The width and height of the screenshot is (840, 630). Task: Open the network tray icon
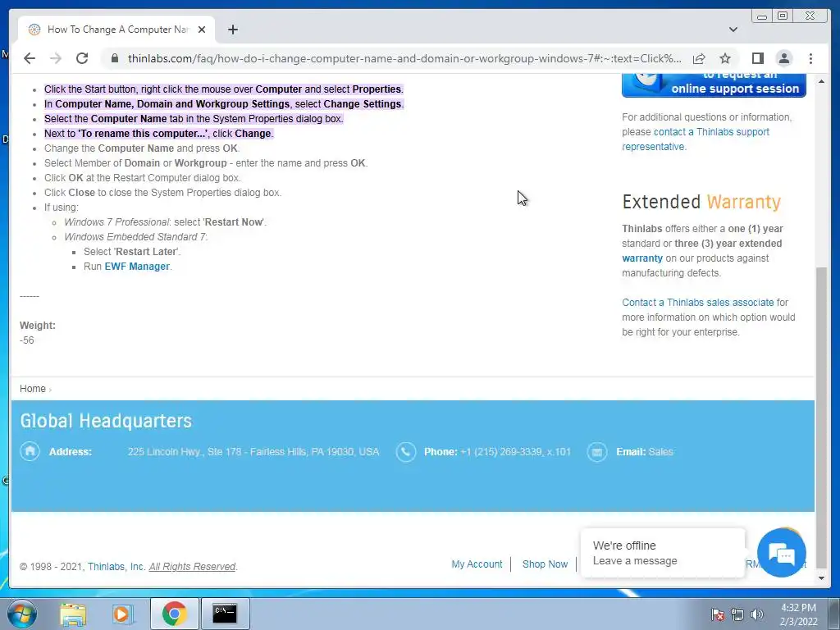click(x=737, y=614)
